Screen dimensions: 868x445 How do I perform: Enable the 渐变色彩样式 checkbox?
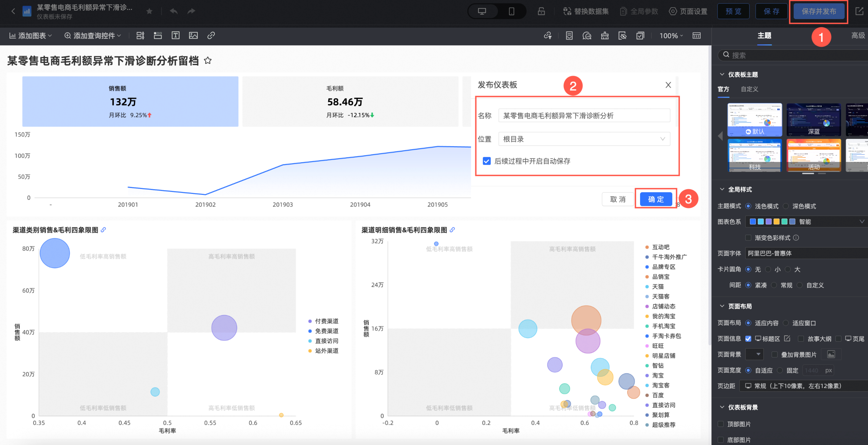(x=748, y=238)
